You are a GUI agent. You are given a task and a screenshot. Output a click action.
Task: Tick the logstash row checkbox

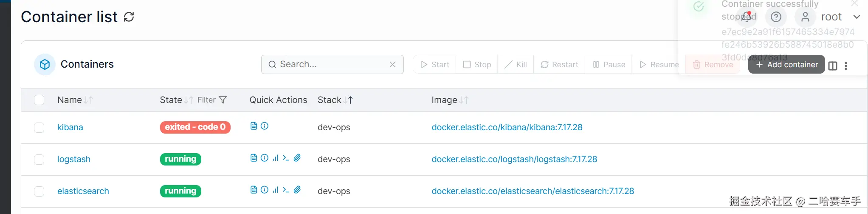(39, 160)
